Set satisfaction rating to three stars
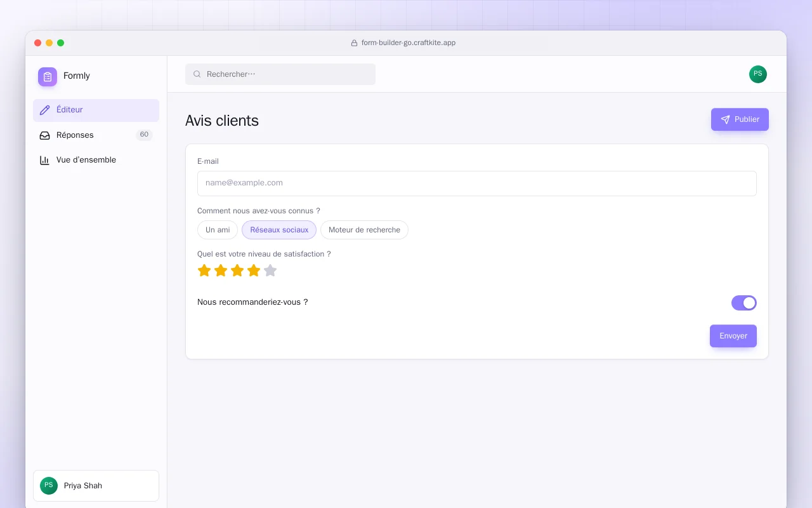The height and width of the screenshot is (508, 812). pos(237,271)
